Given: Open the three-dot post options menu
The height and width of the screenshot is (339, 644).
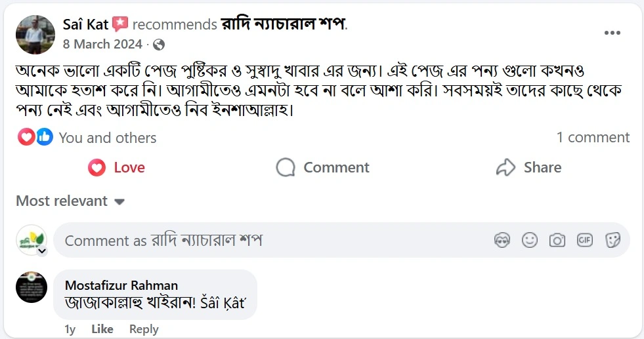Looking at the screenshot, I should [x=612, y=33].
